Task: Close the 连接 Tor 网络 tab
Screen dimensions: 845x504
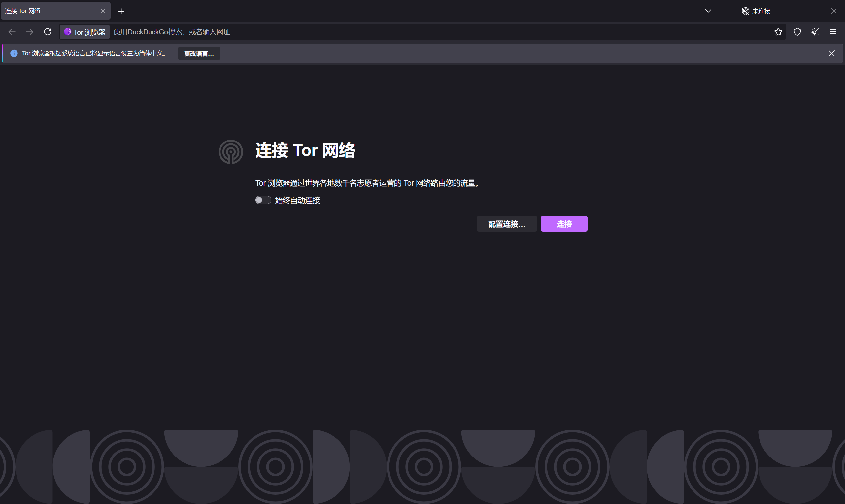Action: (103, 11)
